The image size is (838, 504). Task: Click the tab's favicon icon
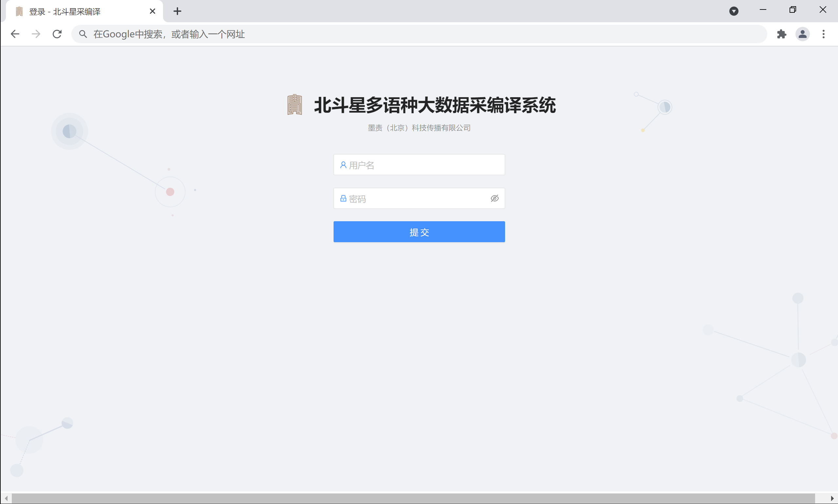click(19, 11)
